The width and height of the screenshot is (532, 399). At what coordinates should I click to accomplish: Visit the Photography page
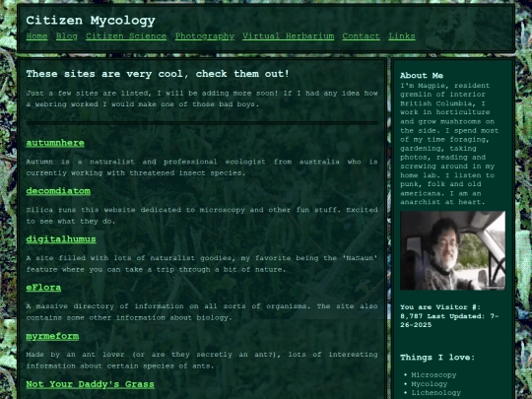click(205, 36)
